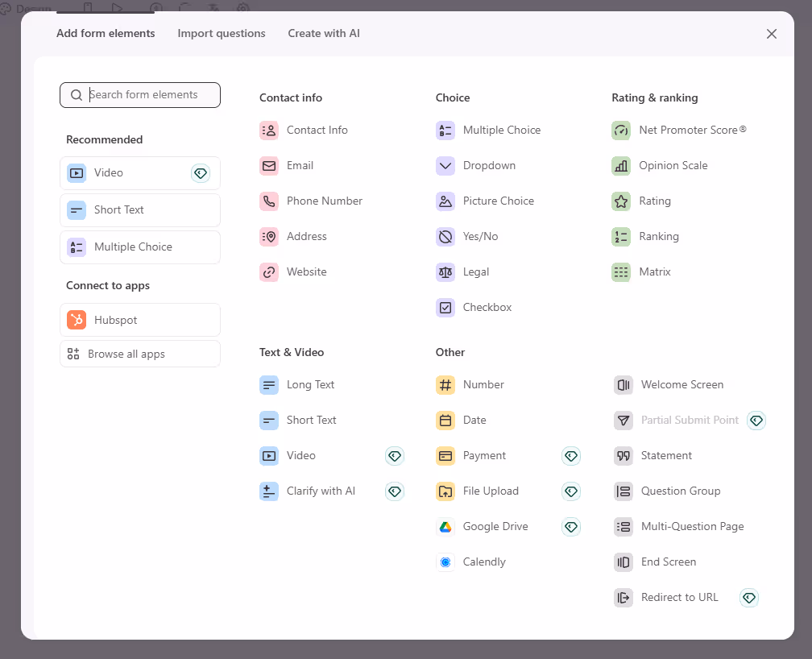Choose the Redirect to URL arrow icon
This screenshot has height=659, width=812.
(x=623, y=598)
